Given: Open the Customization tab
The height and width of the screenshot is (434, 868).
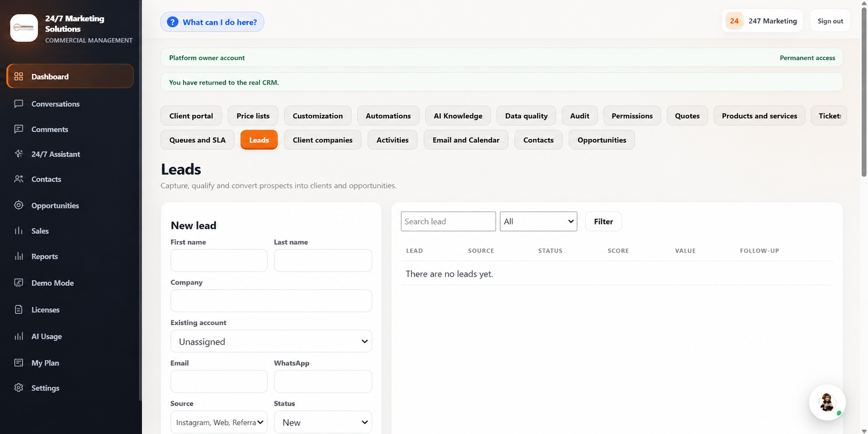Looking at the screenshot, I should [318, 115].
